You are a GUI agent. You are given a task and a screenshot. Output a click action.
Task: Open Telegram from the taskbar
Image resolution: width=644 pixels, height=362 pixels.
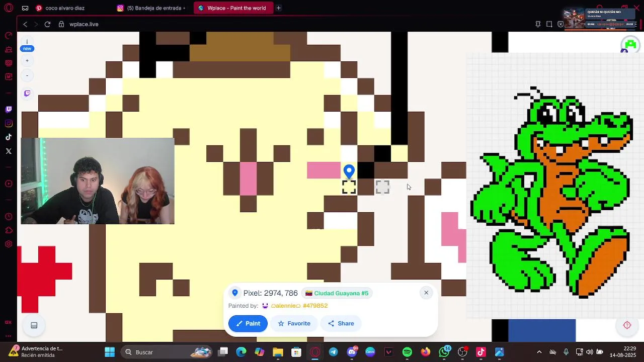click(333, 352)
